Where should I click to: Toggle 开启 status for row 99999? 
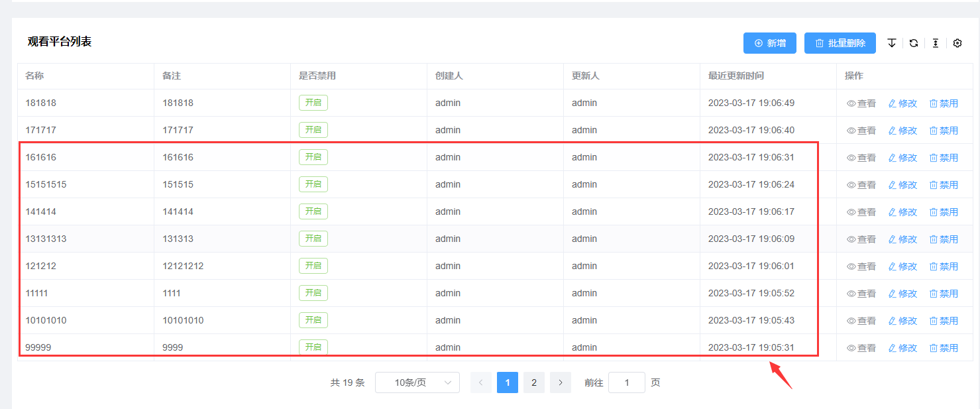click(x=313, y=346)
